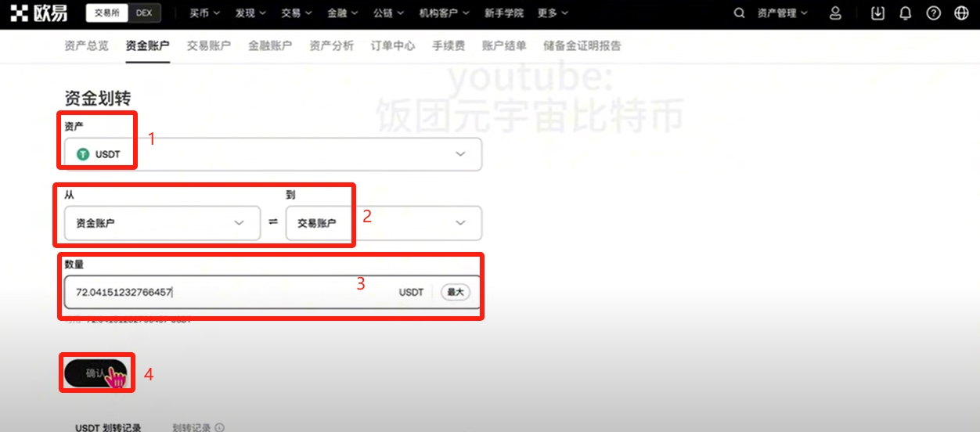Click the 确认 confirm button
Image resolution: width=980 pixels, height=432 pixels.
click(95, 373)
